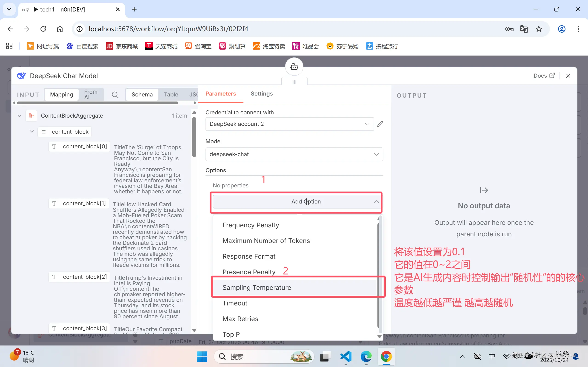The image size is (588, 367).
Task: Open the deepseek-chat Model dropdown
Action: tap(294, 154)
